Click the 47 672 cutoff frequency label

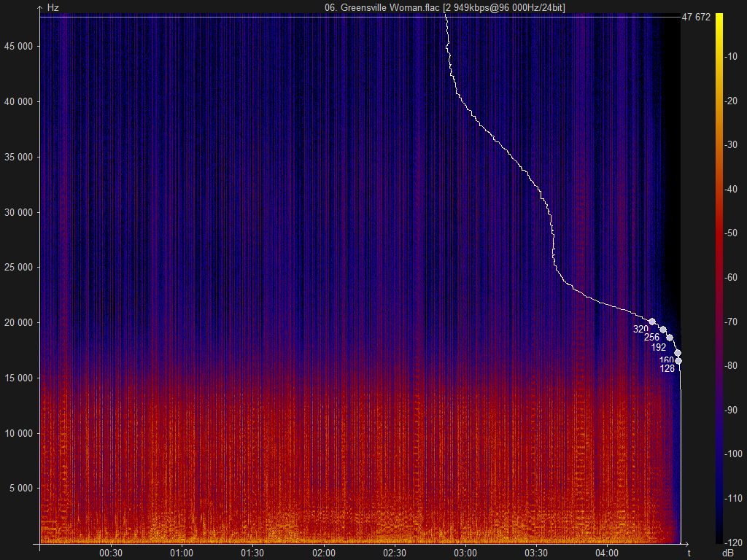(696, 17)
